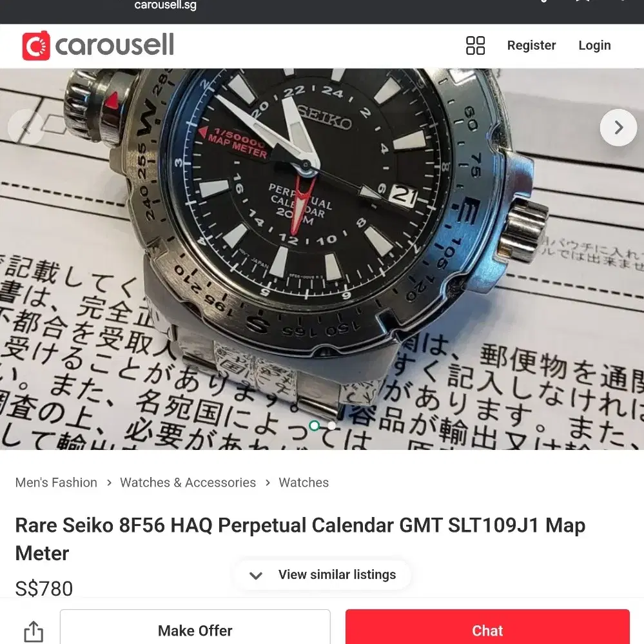Open View similar listings pill

322,574
